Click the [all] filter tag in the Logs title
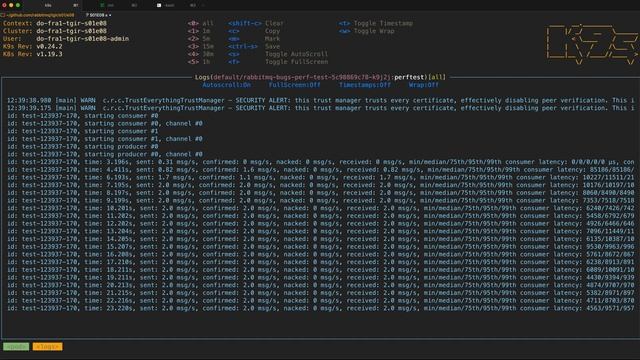The image size is (640, 360). coord(437,77)
